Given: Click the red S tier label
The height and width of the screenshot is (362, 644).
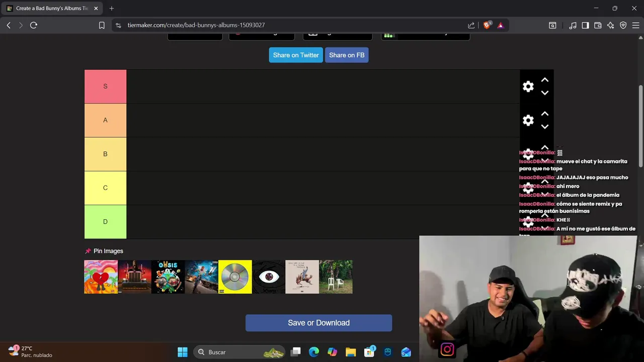Looking at the screenshot, I should [x=105, y=86].
